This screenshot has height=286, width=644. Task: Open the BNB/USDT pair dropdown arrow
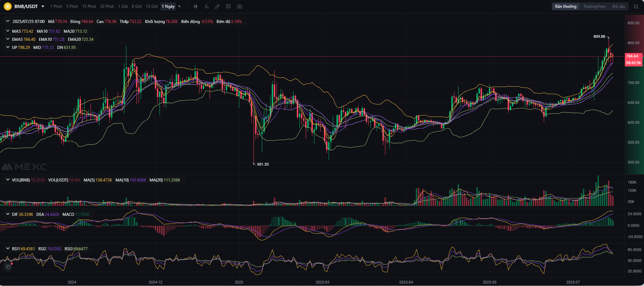43,6
